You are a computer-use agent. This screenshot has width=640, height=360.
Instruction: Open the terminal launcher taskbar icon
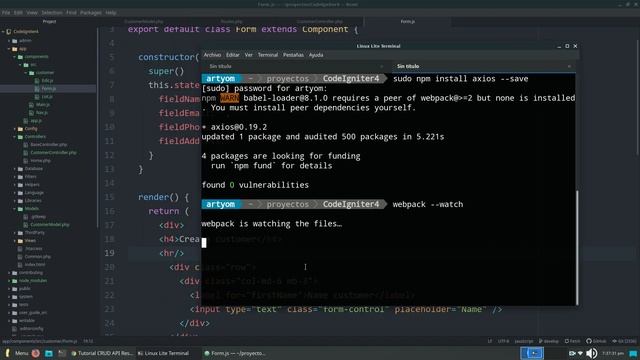click(x=62, y=353)
